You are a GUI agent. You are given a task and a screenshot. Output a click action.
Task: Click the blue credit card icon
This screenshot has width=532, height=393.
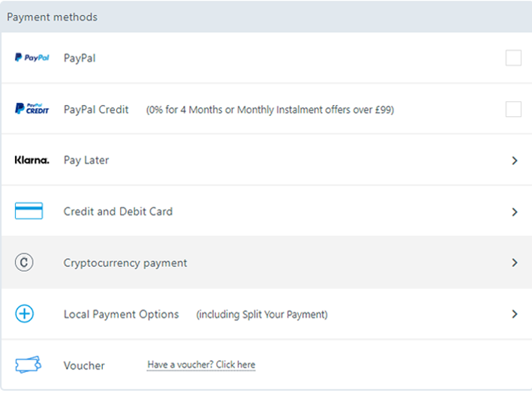click(x=29, y=211)
